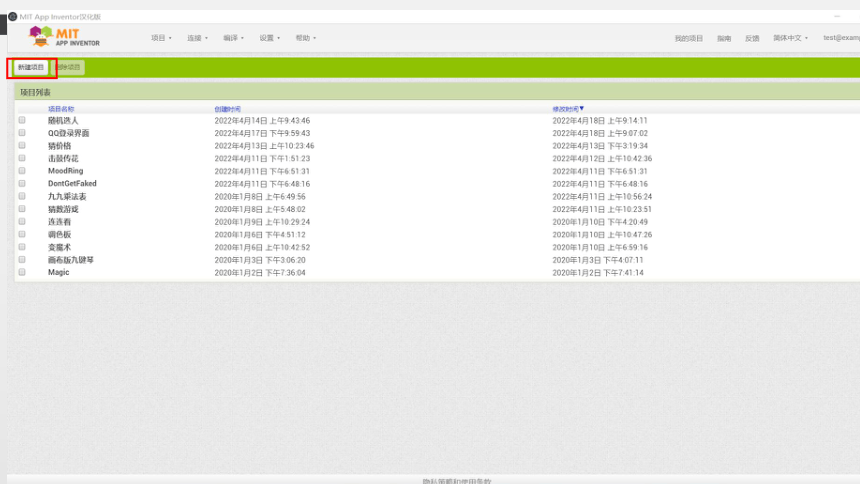Open the QQ登录界面 project
This screenshot has width=860, height=484.
point(69,133)
